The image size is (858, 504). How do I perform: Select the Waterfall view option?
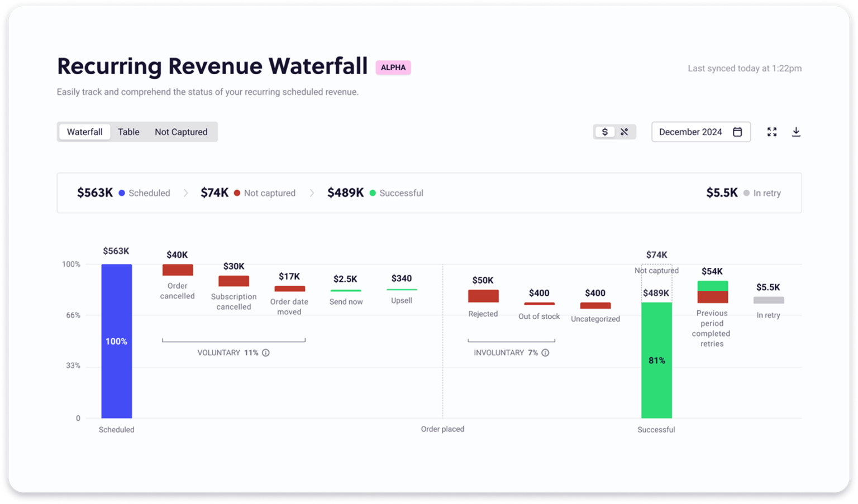[x=84, y=132]
